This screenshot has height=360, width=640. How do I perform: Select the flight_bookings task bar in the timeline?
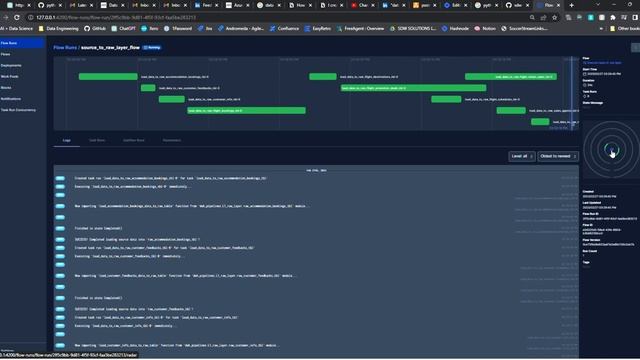[x=247, y=110]
